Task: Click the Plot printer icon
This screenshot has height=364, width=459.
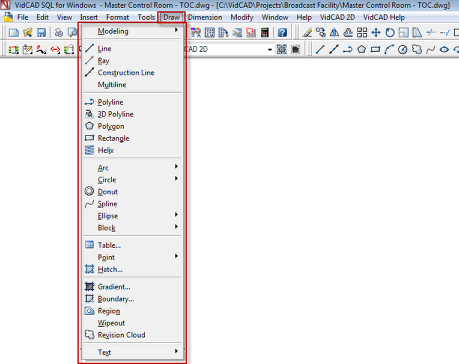Action: point(59,32)
